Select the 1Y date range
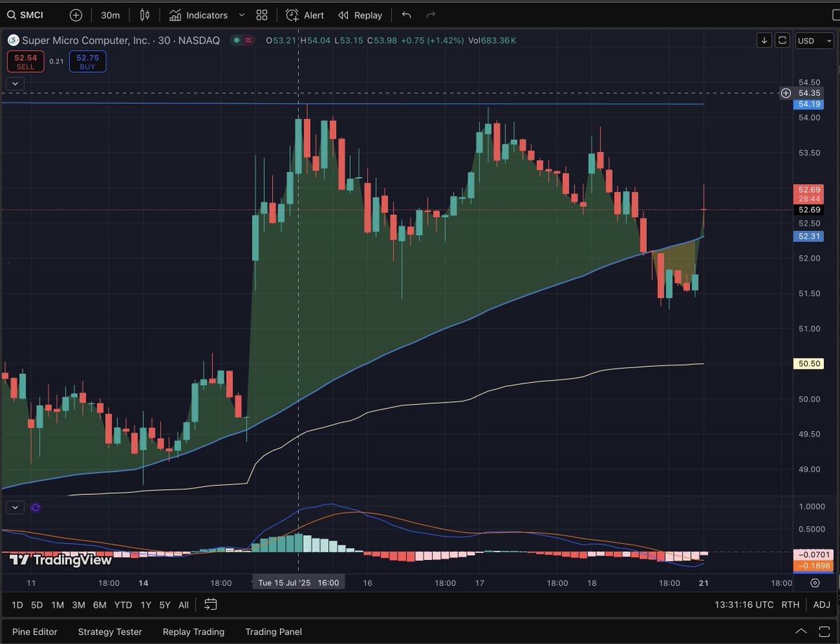840x644 pixels. [x=146, y=605]
